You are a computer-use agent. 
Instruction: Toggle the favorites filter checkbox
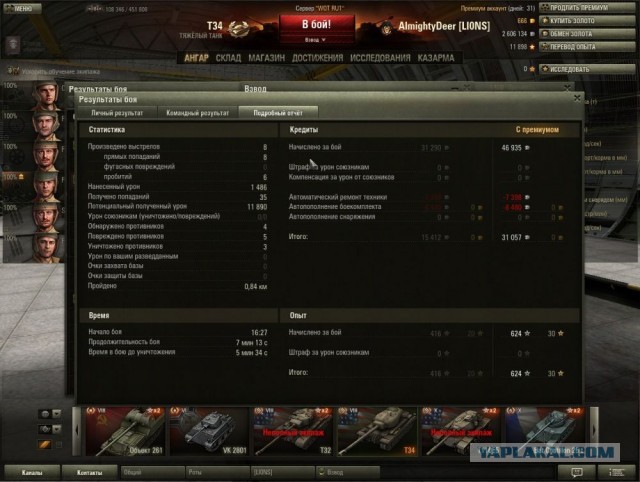point(59,444)
